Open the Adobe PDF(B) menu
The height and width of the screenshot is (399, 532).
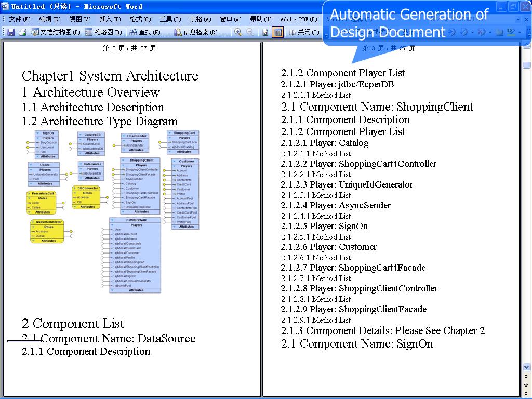pos(299,19)
